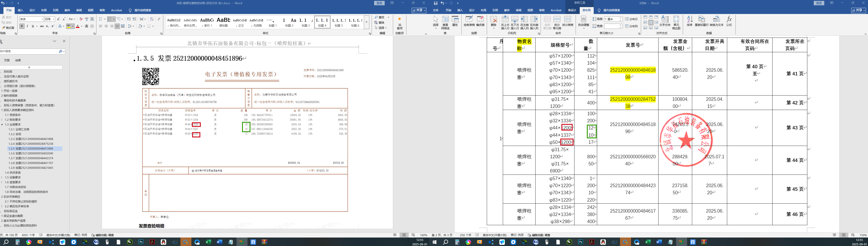This screenshot has width=868, height=246.
Task: Toggle bold formatting in the bid document window
Action: (x=22, y=26)
